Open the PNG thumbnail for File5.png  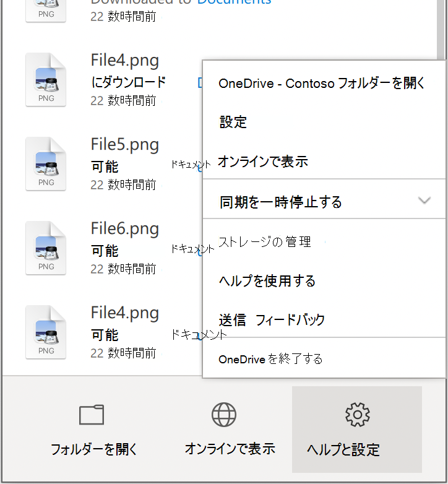46,163
